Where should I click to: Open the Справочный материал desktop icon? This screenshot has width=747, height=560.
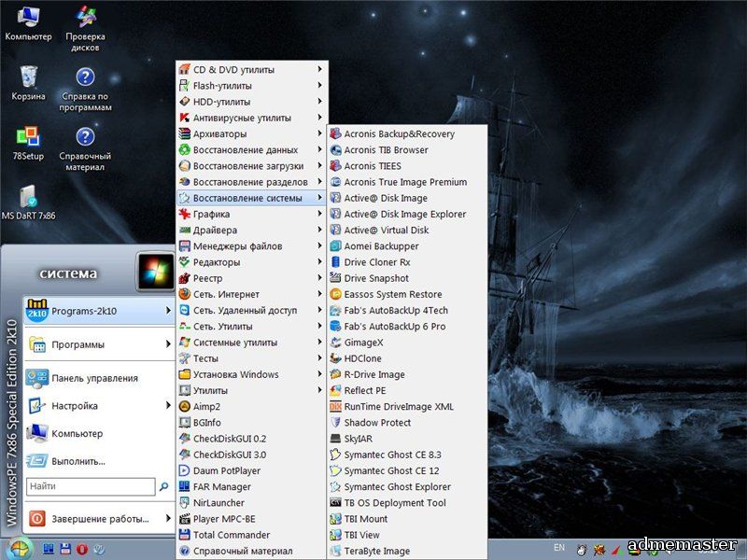(x=85, y=148)
